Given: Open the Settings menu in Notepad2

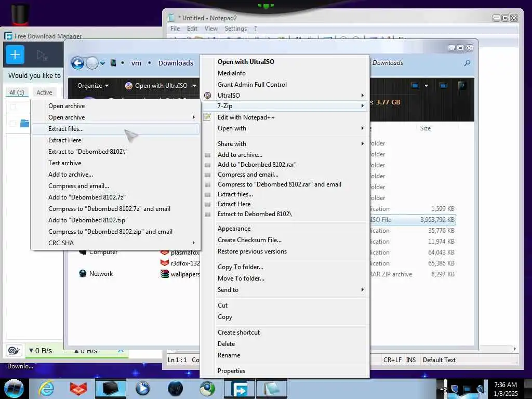Looking at the screenshot, I should click(x=235, y=29).
